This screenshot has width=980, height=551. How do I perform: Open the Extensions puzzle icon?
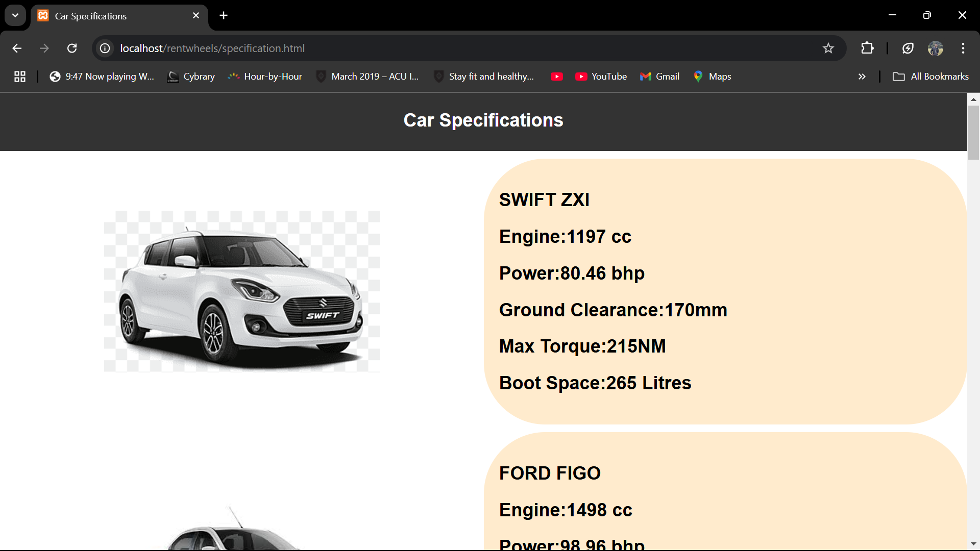[x=867, y=48]
